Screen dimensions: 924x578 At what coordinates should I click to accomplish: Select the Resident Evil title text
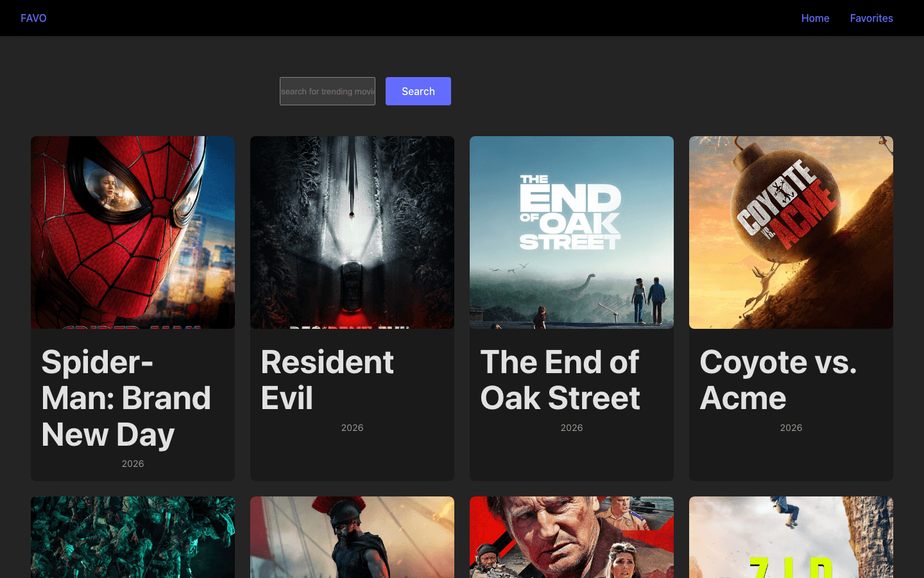[x=327, y=380]
